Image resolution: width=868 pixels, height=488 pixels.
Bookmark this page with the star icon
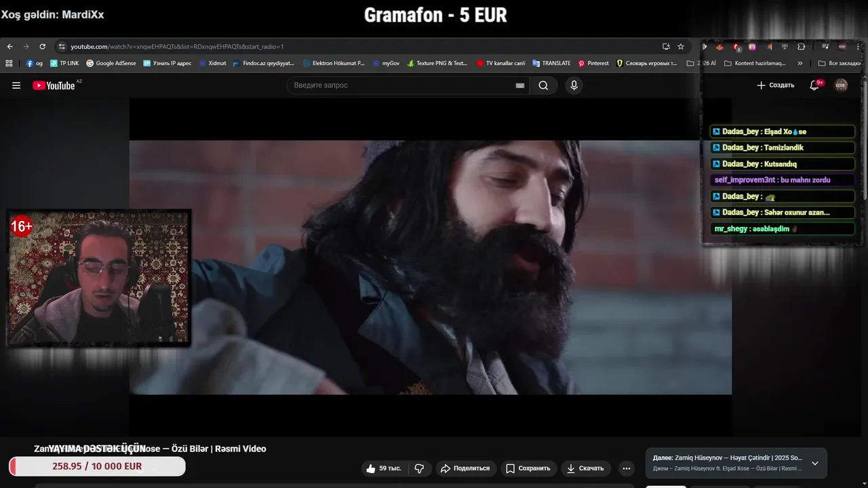tap(681, 47)
